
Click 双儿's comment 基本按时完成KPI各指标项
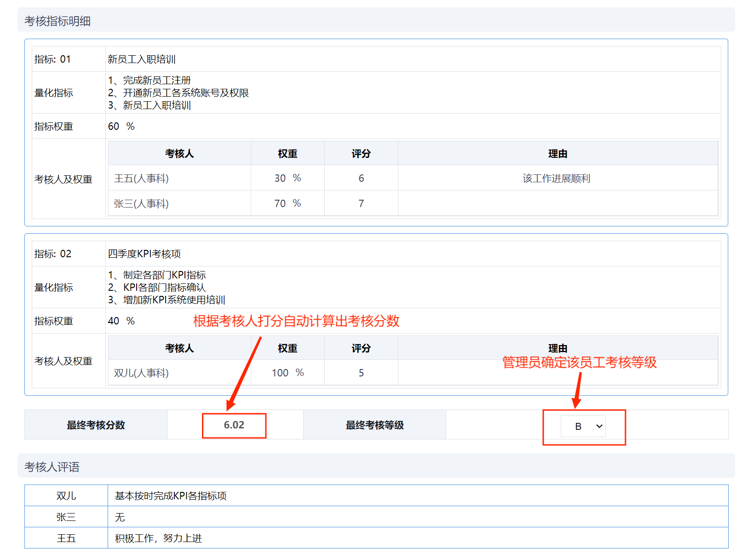[x=171, y=496]
